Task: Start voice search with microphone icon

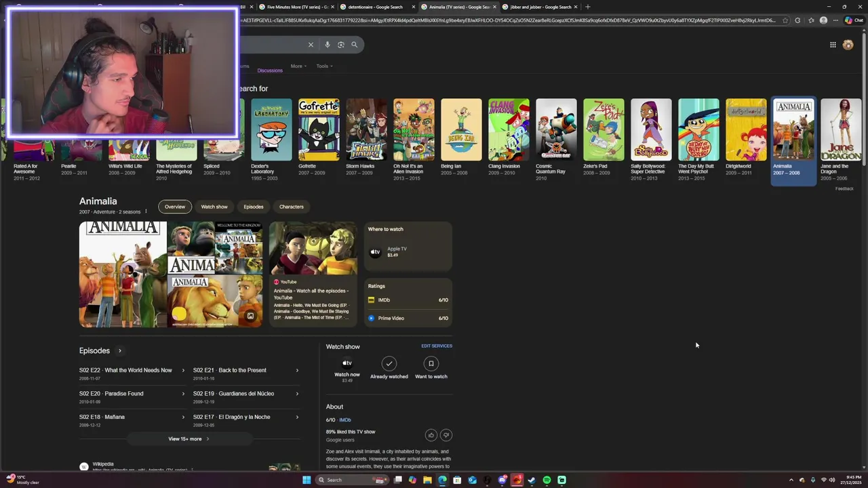Action: point(327,45)
